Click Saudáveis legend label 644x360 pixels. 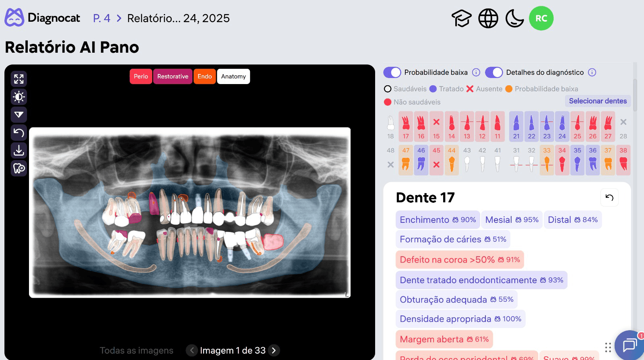tap(410, 89)
